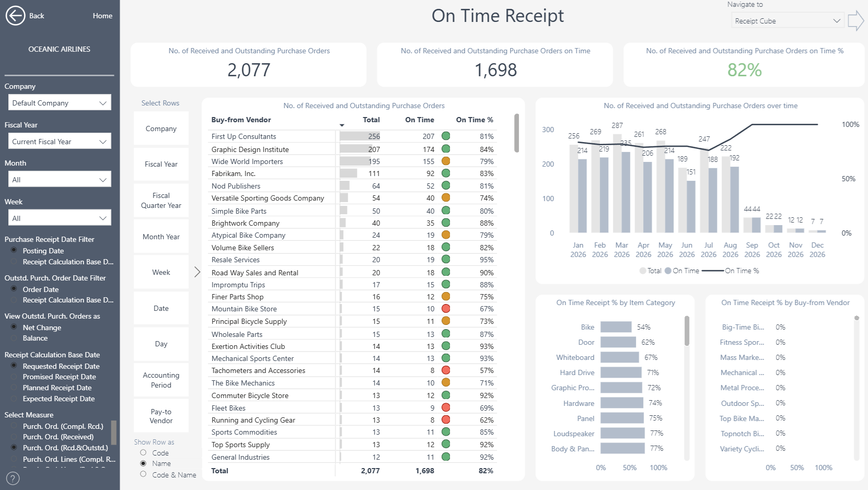Screen dimensions: 868x490
Task: Select the Pay-to Vendor row option
Action: pos(161,416)
